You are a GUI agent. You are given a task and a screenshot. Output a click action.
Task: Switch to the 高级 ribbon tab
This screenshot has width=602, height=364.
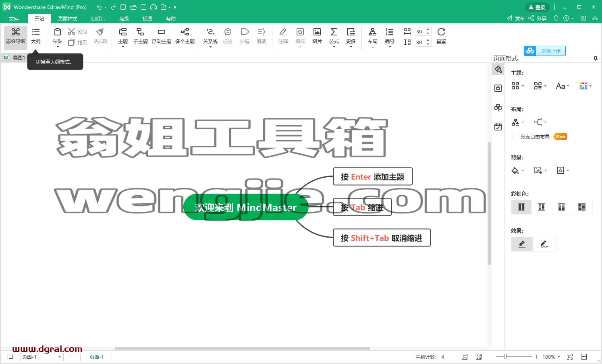point(124,19)
